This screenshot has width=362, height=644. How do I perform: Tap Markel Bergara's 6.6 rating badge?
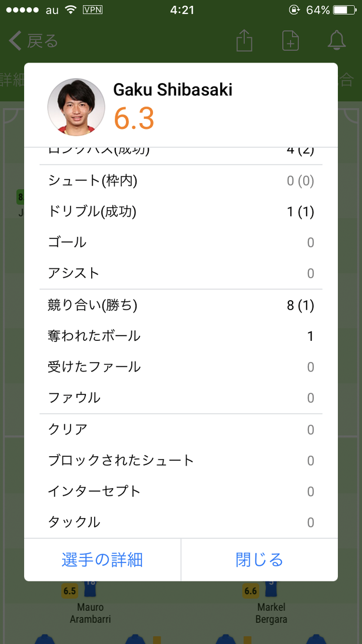(x=250, y=592)
